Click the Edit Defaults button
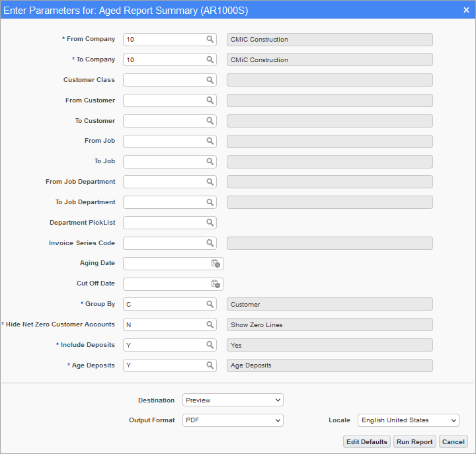 (x=367, y=441)
